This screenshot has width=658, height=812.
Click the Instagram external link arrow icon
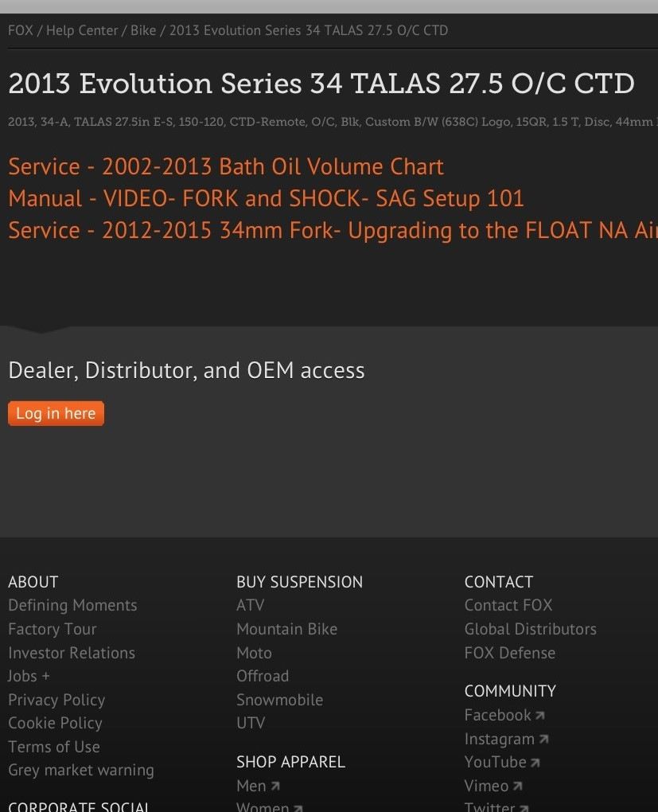543,740
